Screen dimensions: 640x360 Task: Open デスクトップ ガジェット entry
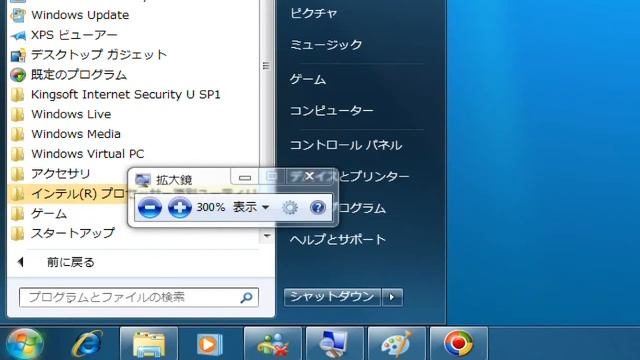pyautogui.click(x=133, y=55)
